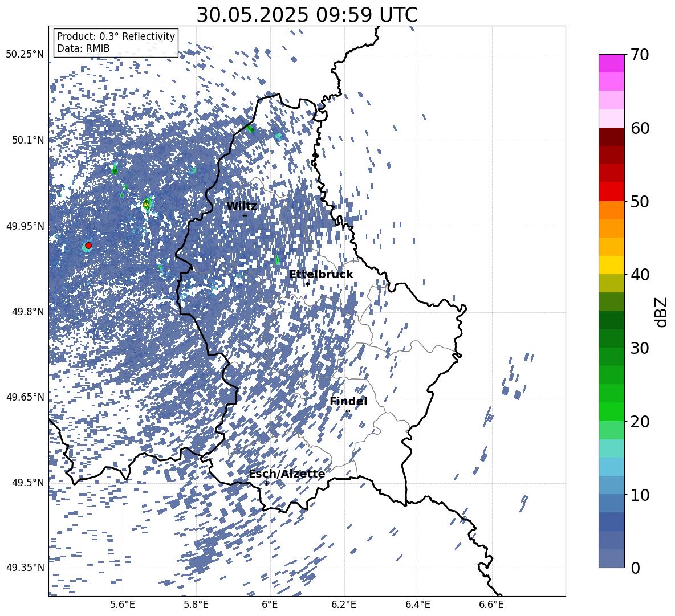
Task: Click the Ettelbruck cross marker
Action: point(307,283)
